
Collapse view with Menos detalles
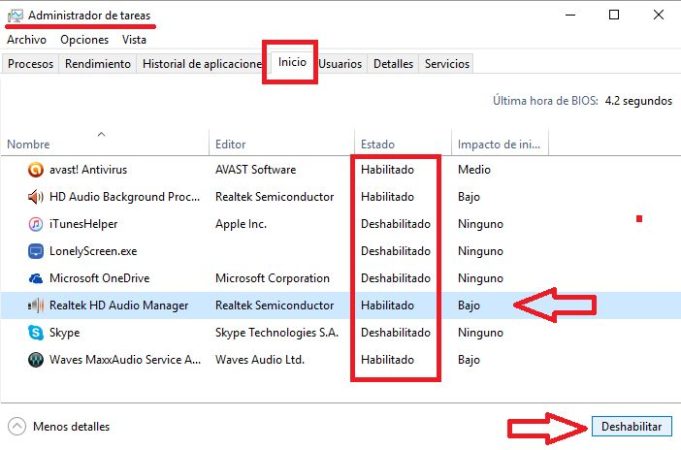tap(60, 426)
